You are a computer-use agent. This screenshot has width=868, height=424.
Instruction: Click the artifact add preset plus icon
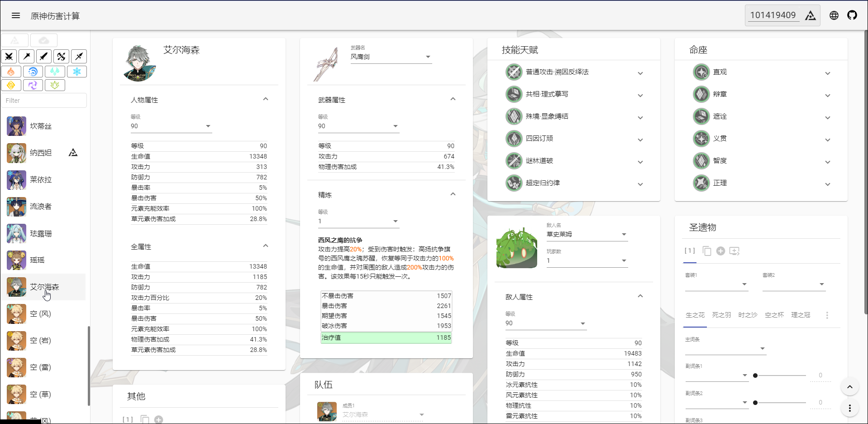point(721,251)
